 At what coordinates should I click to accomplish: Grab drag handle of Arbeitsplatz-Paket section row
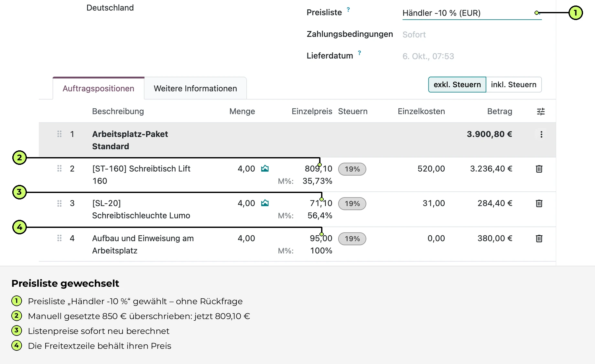click(59, 134)
